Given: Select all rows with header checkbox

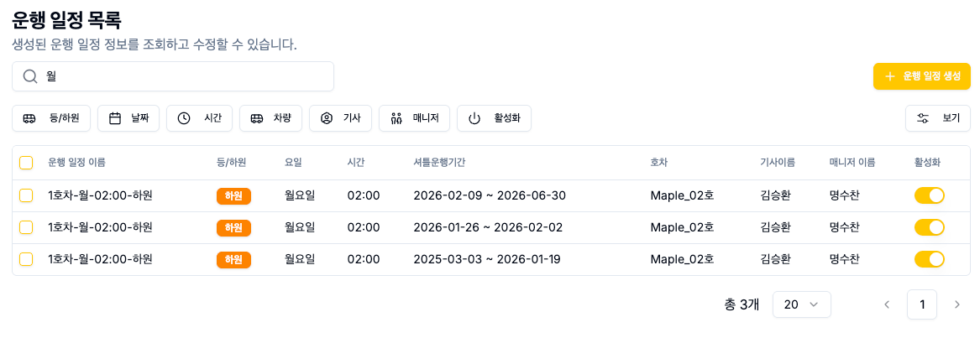Looking at the screenshot, I should coord(26,163).
